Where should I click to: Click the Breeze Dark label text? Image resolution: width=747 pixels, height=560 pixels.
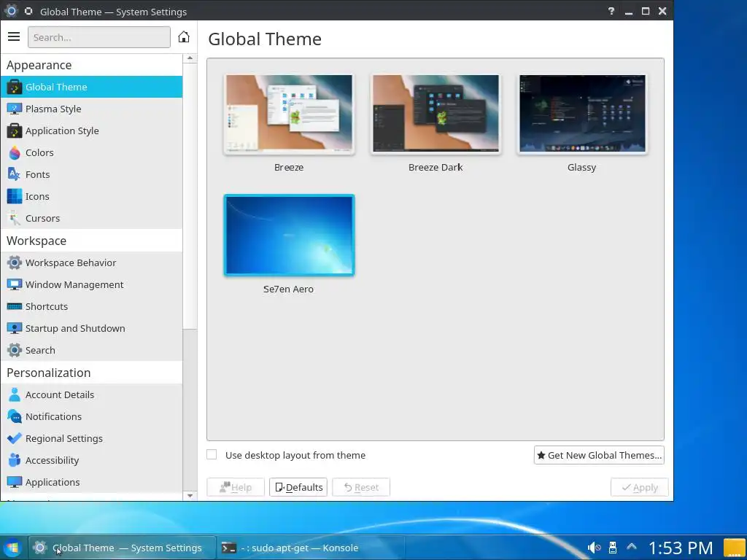(436, 167)
